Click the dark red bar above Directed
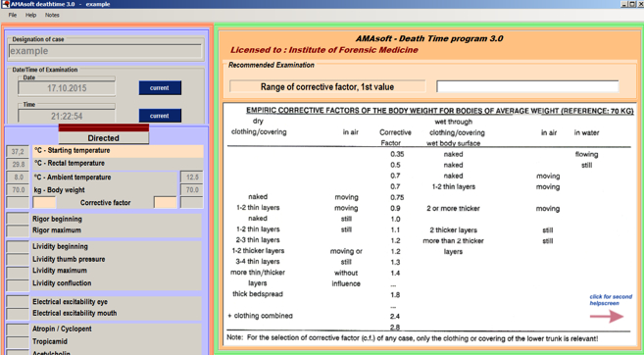Viewport: 644px width, 355px height. (x=104, y=127)
